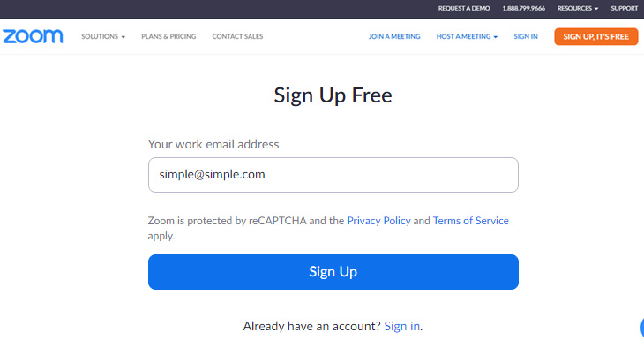
Task: Read the Terms of Service
Action: point(470,221)
